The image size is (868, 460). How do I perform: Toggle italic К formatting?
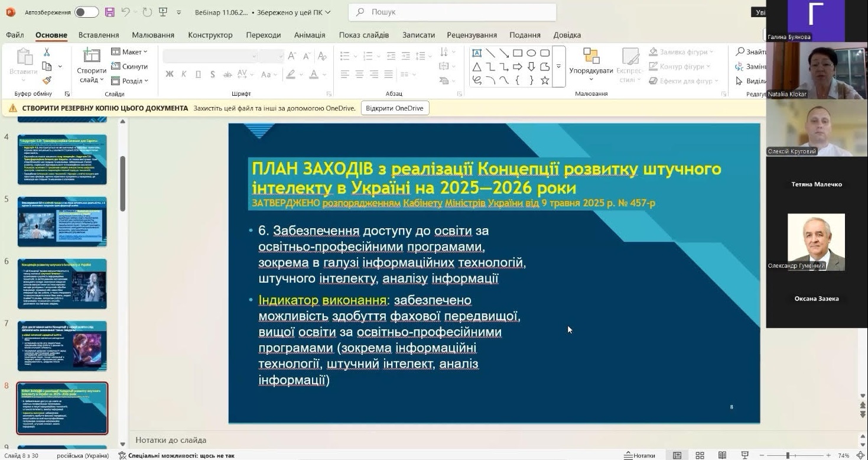click(184, 74)
